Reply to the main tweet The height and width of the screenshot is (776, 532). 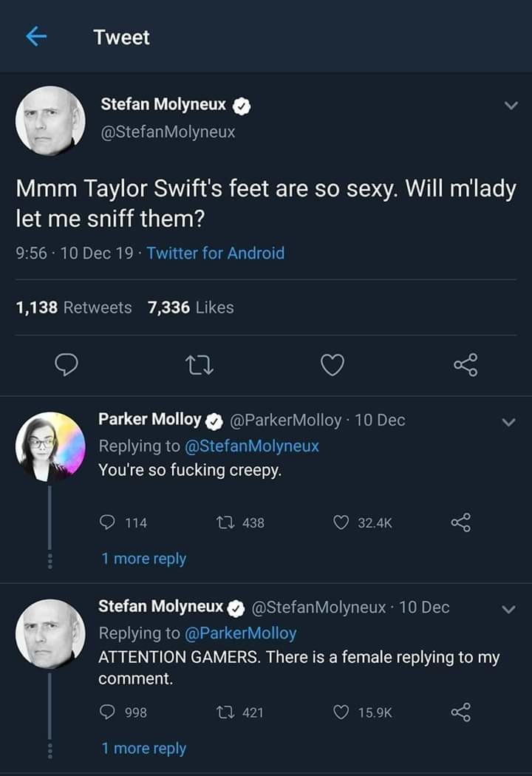tap(67, 364)
